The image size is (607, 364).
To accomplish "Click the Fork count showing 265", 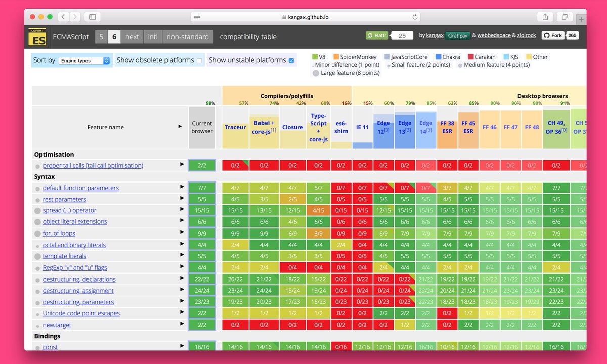I will (572, 36).
